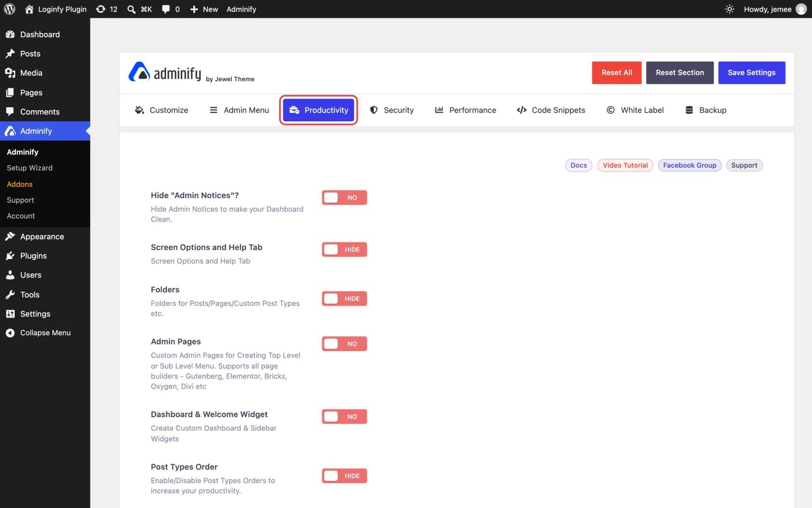This screenshot has width=812, height=508.
Task: Open Setup Wizard submenu item
Action: pos(29,168)
